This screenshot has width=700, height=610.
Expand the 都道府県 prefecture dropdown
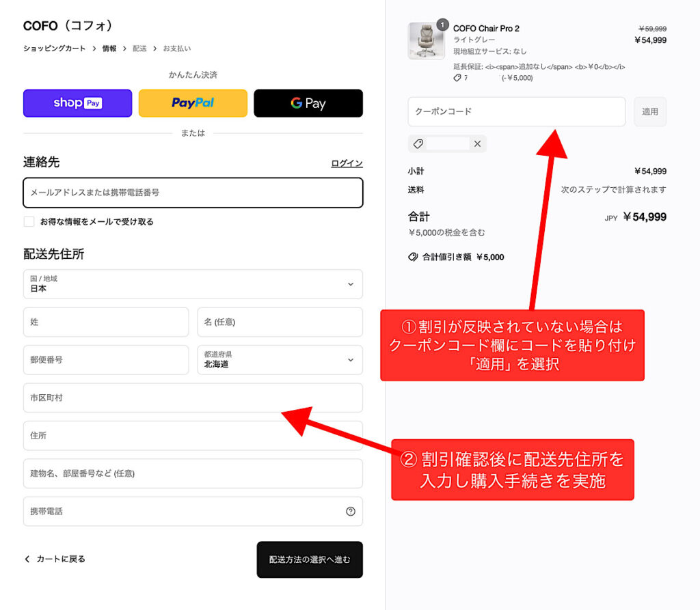click(x=280, y=360)
